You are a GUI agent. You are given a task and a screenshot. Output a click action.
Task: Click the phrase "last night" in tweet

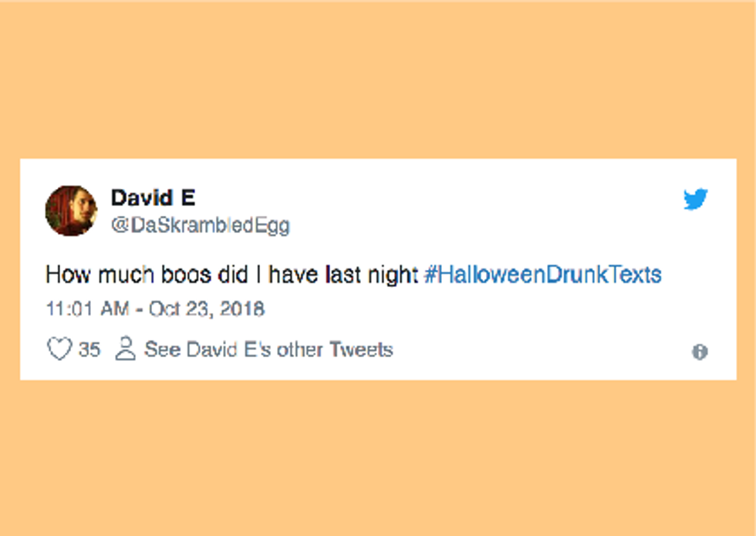pyautogui.click(x=369, y=275)
